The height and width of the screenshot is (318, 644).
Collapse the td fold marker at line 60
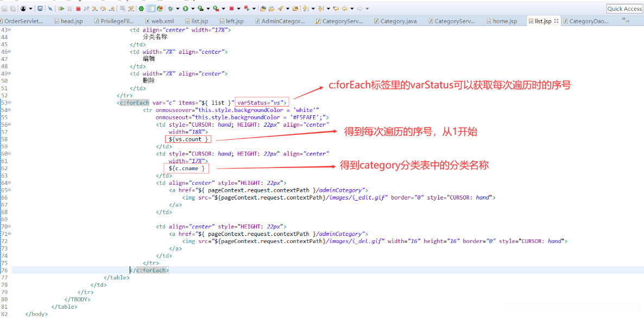9,153
